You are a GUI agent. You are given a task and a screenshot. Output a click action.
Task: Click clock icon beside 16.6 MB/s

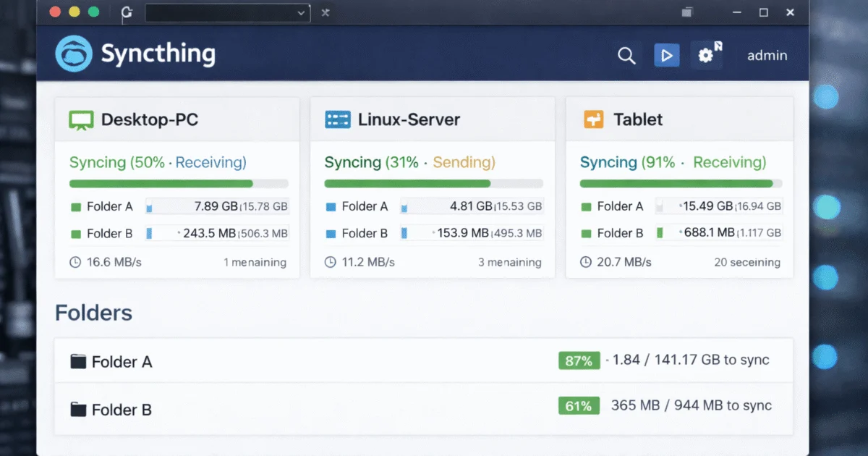click(75, 262)
